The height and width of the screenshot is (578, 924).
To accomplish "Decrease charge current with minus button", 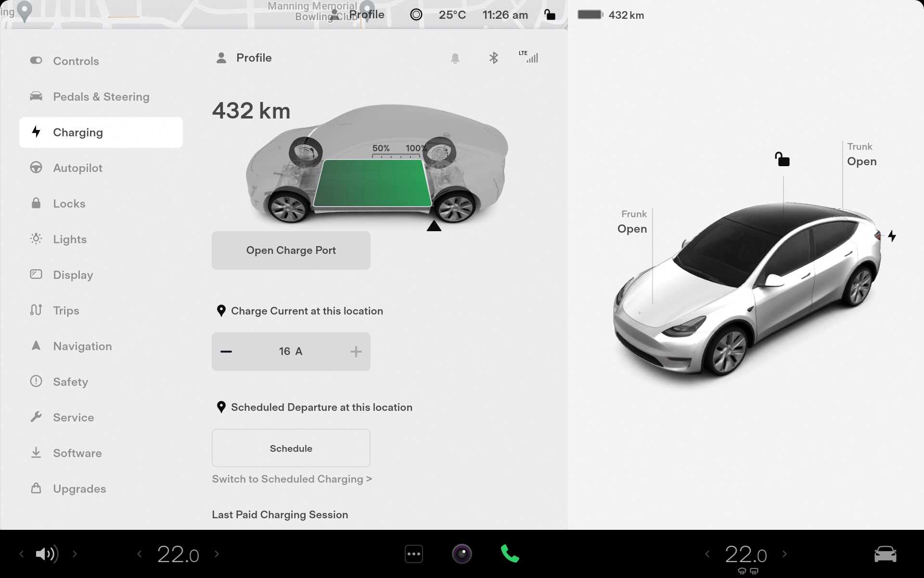I will (226, 352).
